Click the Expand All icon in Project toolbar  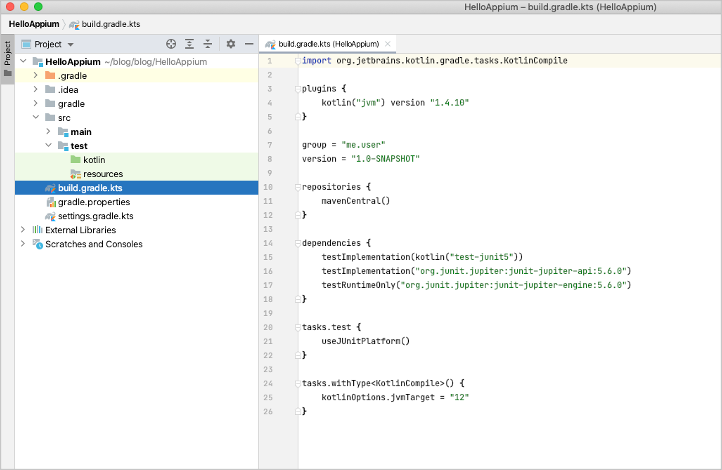coord(189,44)
